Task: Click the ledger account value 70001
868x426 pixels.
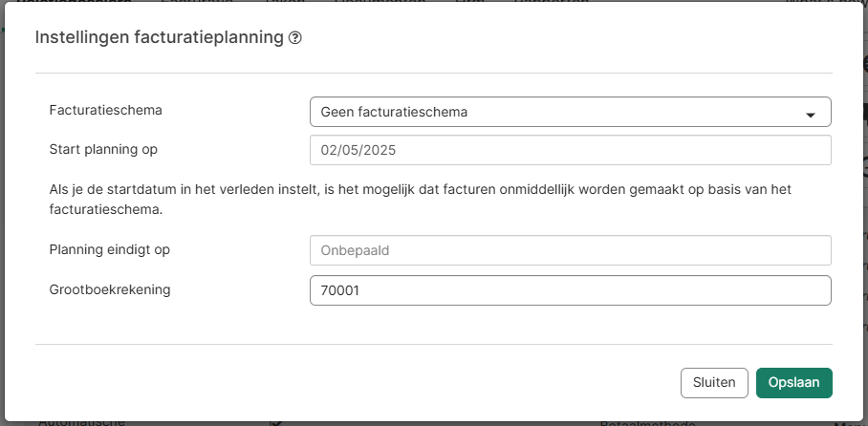Action: coord(339,290)
